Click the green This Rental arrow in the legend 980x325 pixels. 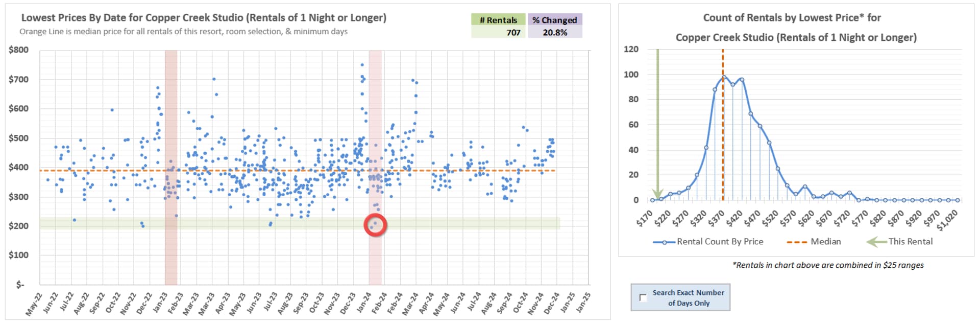coord(876,242)
